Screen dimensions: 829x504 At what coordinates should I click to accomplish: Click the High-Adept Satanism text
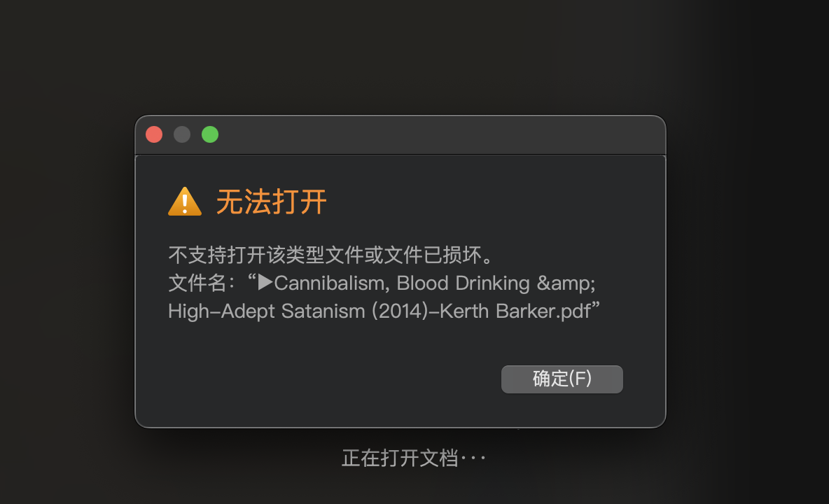tap(267, 311)
